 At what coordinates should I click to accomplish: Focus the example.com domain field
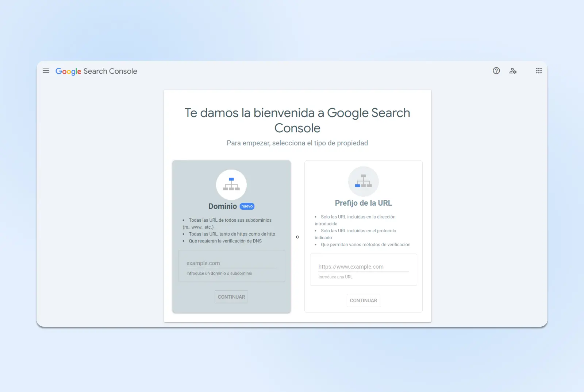231,263
